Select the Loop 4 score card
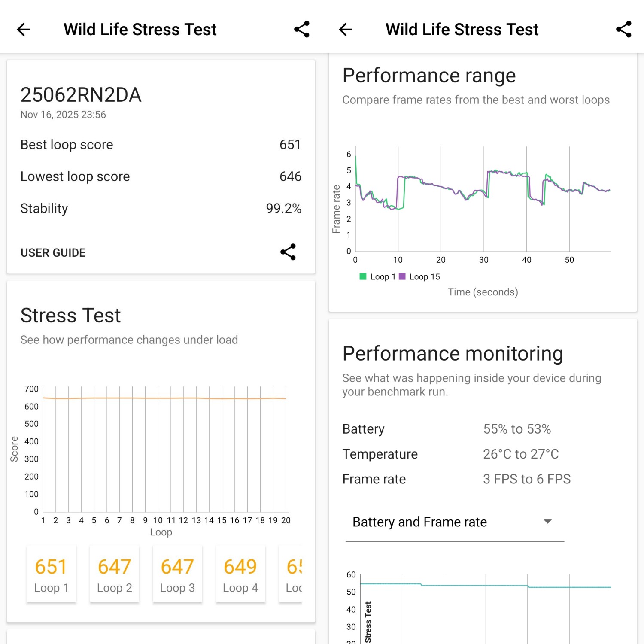Image resolution: width=644 pixels, height=644 pixels. coord(240,574)
